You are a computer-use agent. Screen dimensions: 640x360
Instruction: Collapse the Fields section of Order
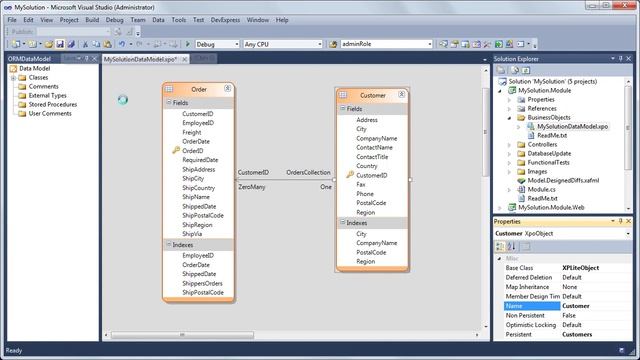169,102
